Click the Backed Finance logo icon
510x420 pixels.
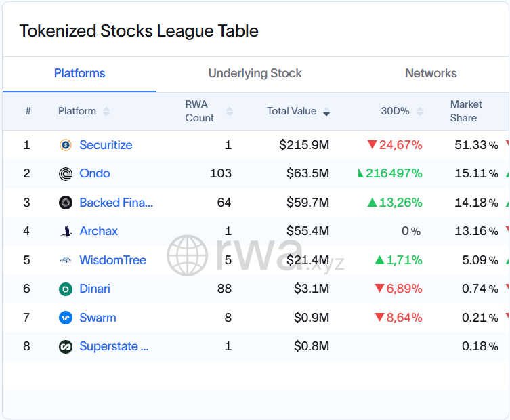point(66,203)
